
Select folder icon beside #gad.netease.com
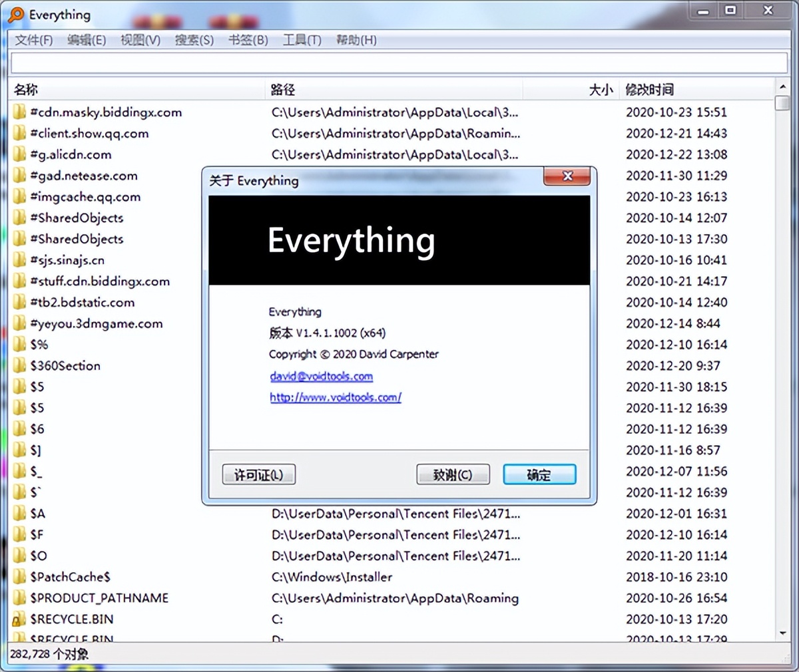pos(20,176)
